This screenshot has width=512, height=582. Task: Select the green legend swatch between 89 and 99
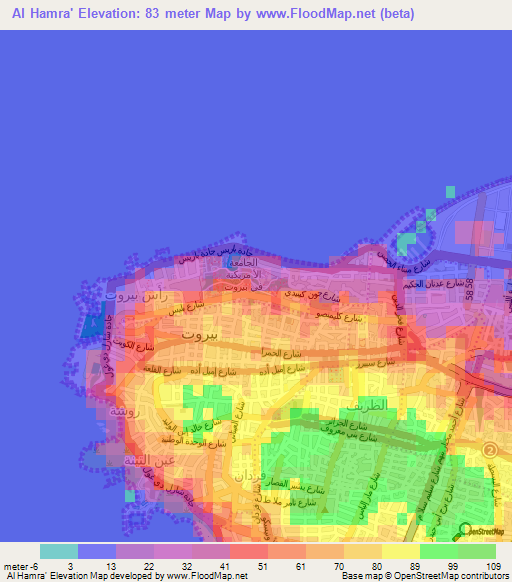[439, 551]
